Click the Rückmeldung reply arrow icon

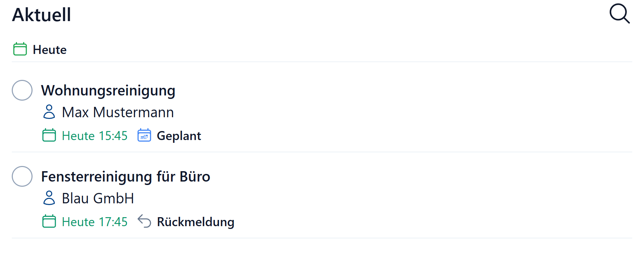[144, 221]
